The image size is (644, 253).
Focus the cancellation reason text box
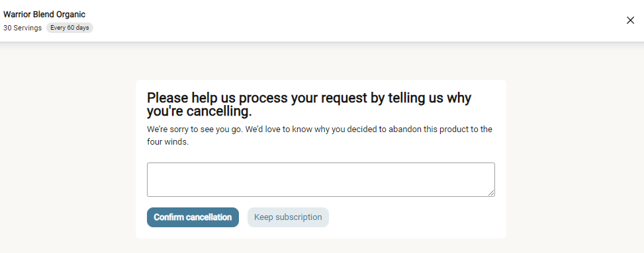pyautogui.click(x=321, y=180)
